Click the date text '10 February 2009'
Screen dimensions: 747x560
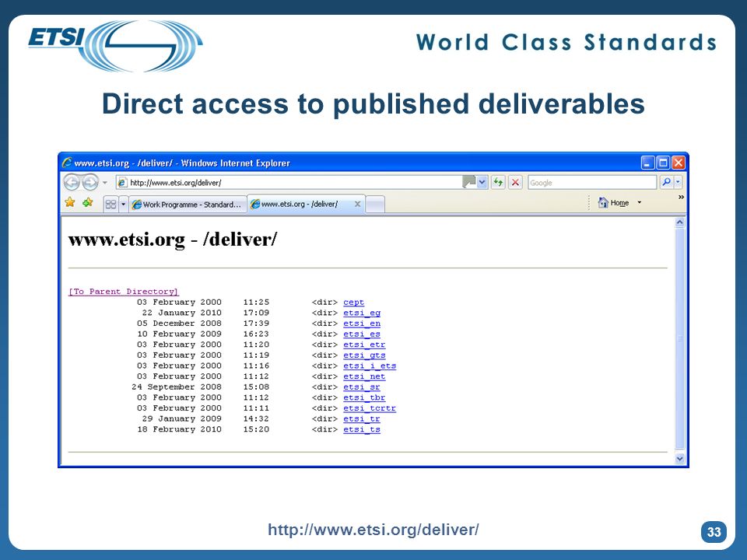click(179, 334)
